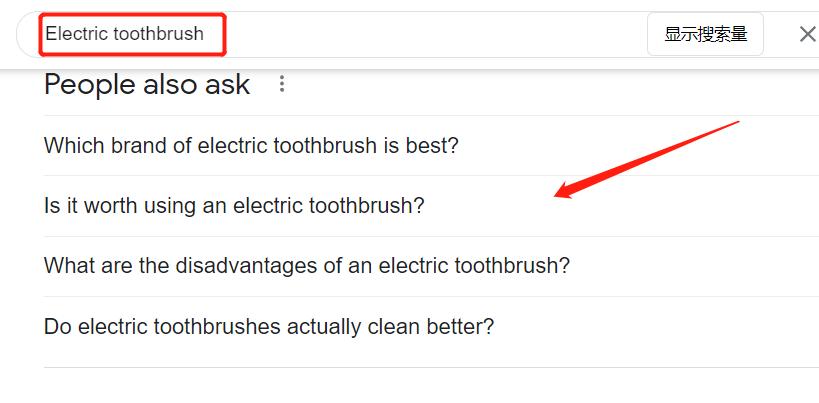The height and width of the screenshot is (403, 819).
Task: Click the vertical ellipsis icon near the heading
Action: pos(282,85)
